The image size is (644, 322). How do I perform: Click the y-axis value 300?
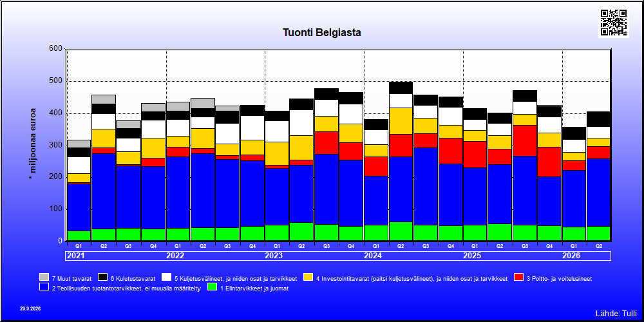coord(56,145)
